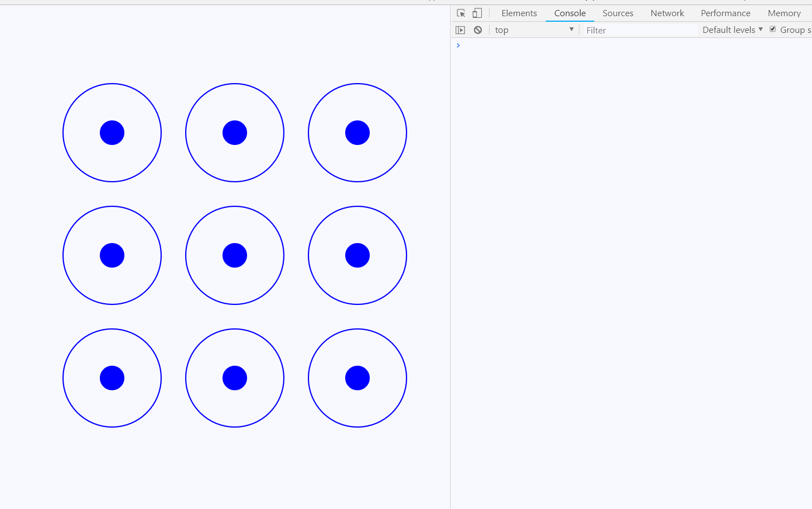Open the Sources tab

point(618,13)
